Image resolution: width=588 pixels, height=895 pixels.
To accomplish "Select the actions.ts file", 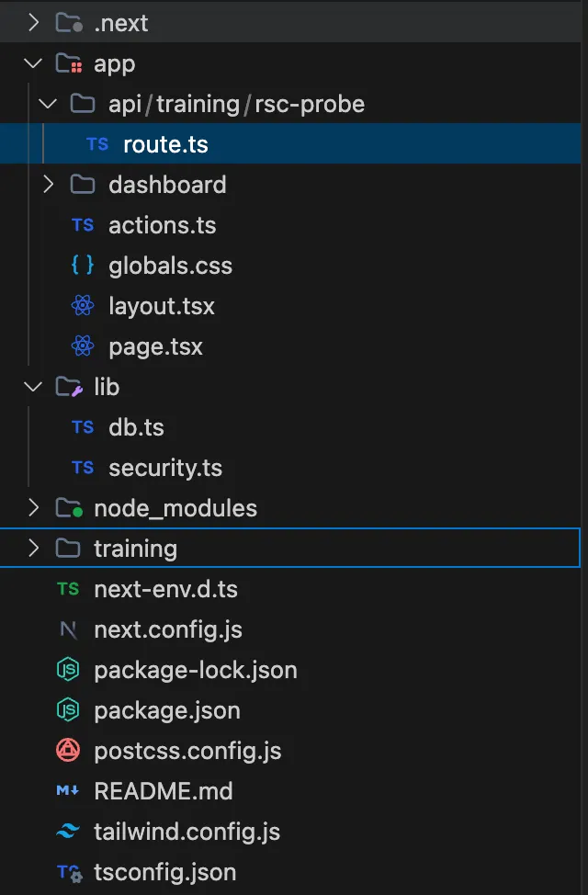I will point(162,225).
